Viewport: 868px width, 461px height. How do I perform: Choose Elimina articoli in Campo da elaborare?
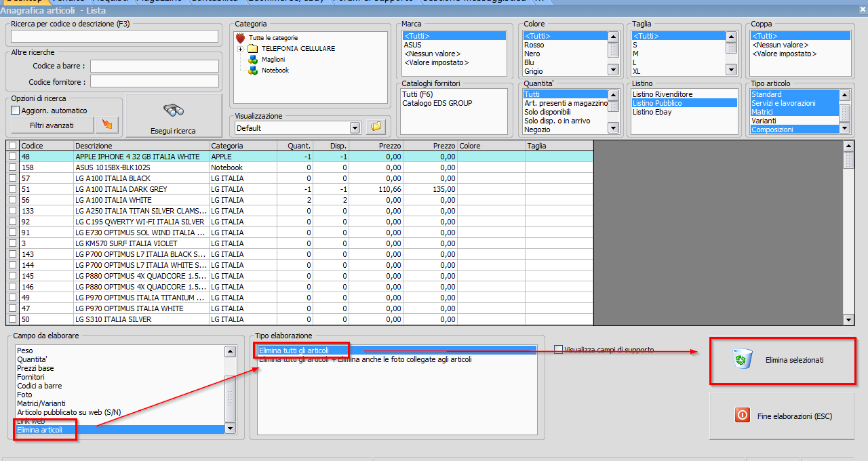pyautogui.click(x=120, y=430)
